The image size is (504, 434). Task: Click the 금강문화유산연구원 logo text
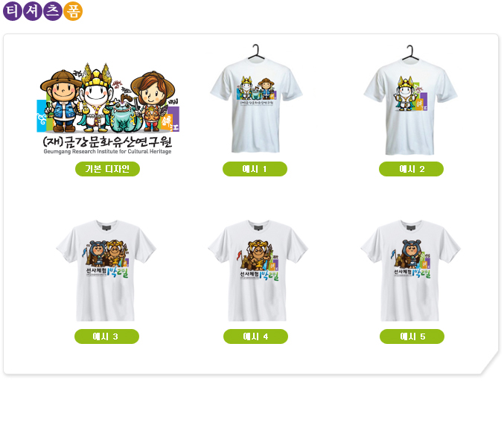click(x=107, y=141)
